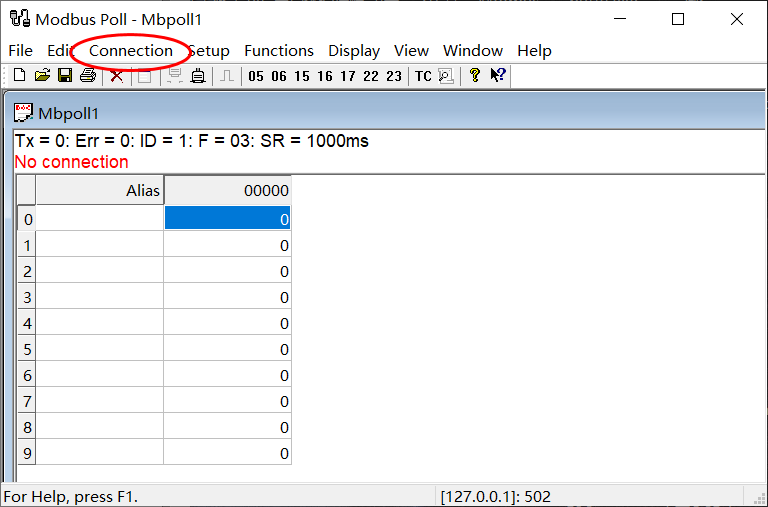Image resolution: width=768 pixels, height=507 pixels.
Task: Click function 23 toolbar button
Action: click(394, 76)
